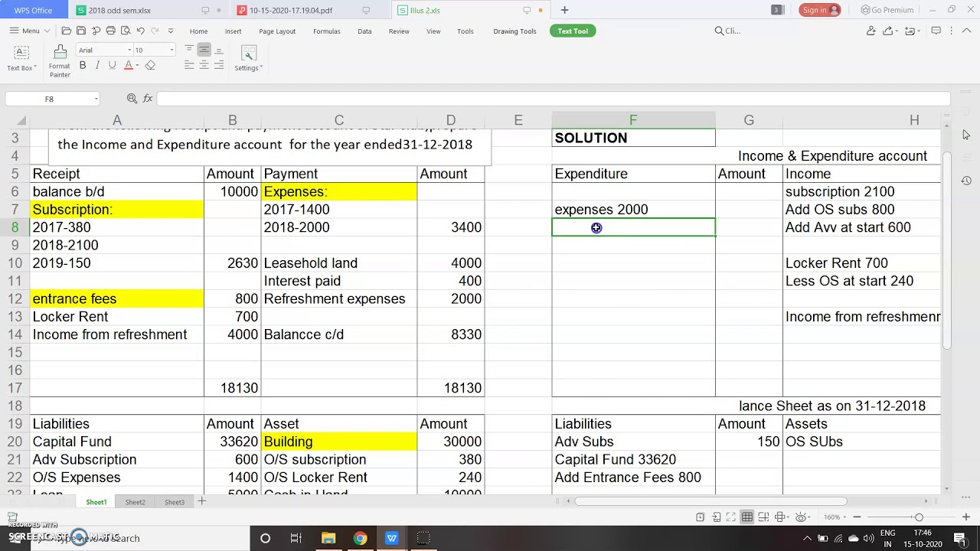Select page break preview in status bar
This screenshot has width=980, height=551.
coord(763,517)
